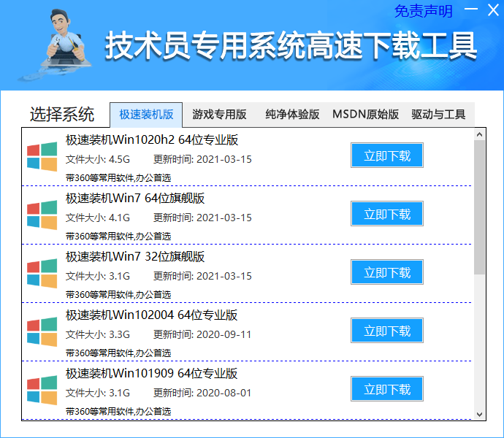Image resolution: width=504 pixels, height=438 pixels.
Task: Select the 极速装机版 tab
Action: (146, 115)
